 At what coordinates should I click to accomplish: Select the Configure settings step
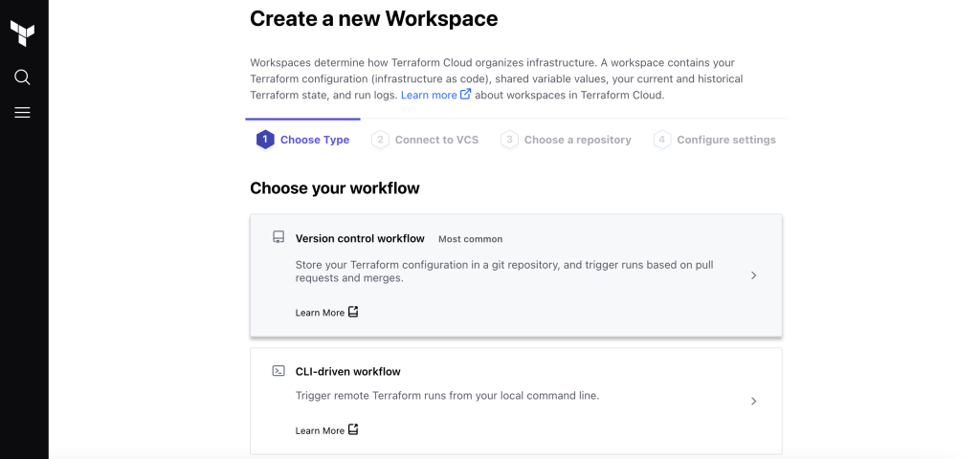tap(714, 140)
